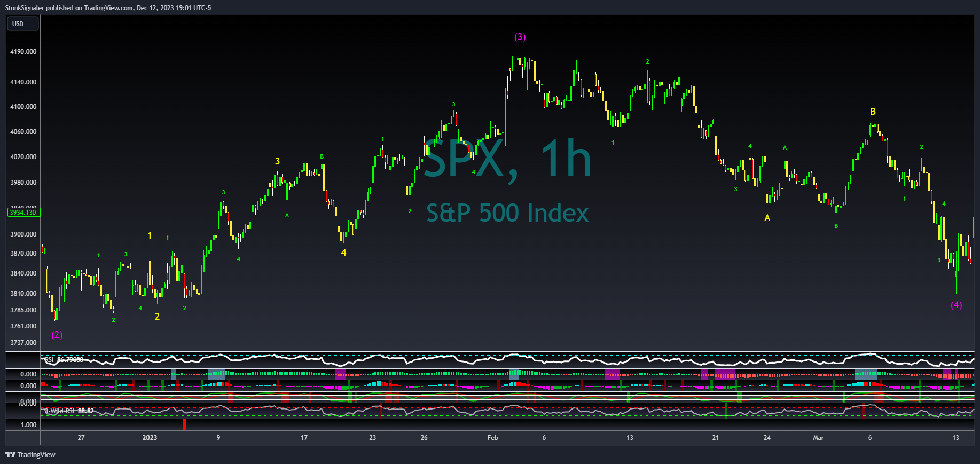The width and height of the screenshot is (980, 464).
Task: Select the large yellow 2 wave label
Action: point(157,317)
